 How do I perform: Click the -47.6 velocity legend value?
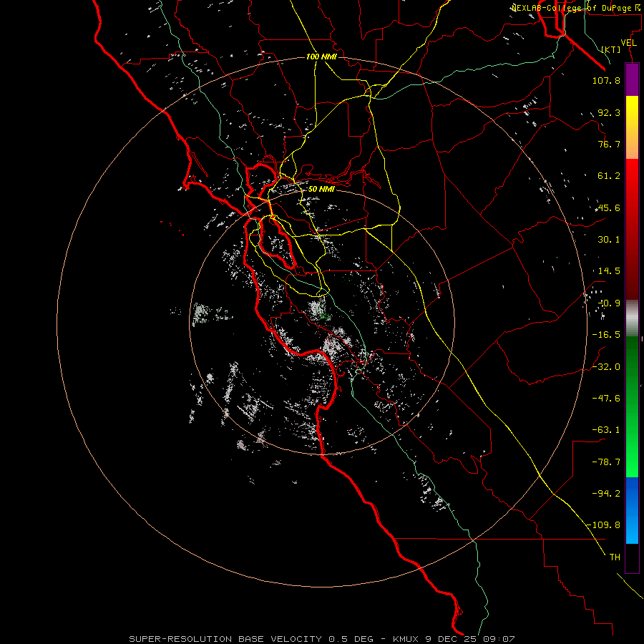pos(606,399)
